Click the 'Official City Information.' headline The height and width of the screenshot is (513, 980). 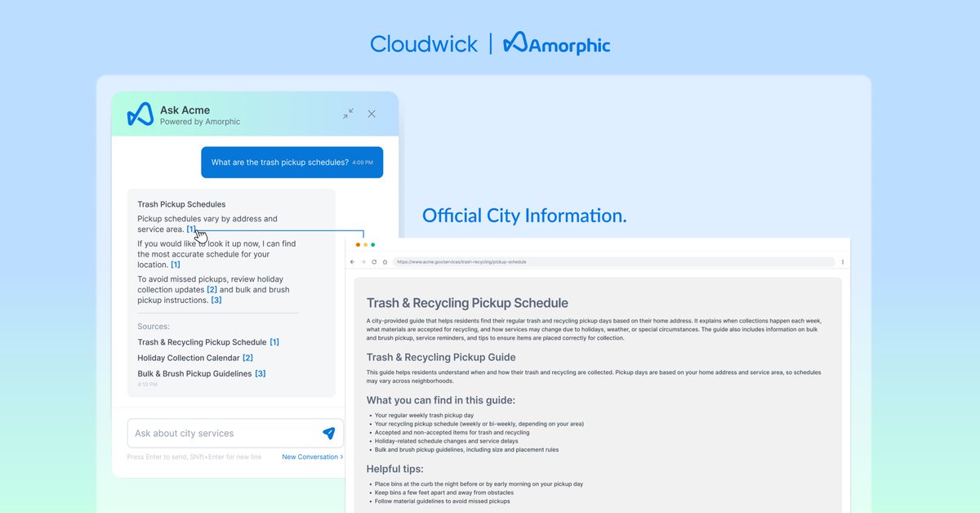tap(524, 216)
